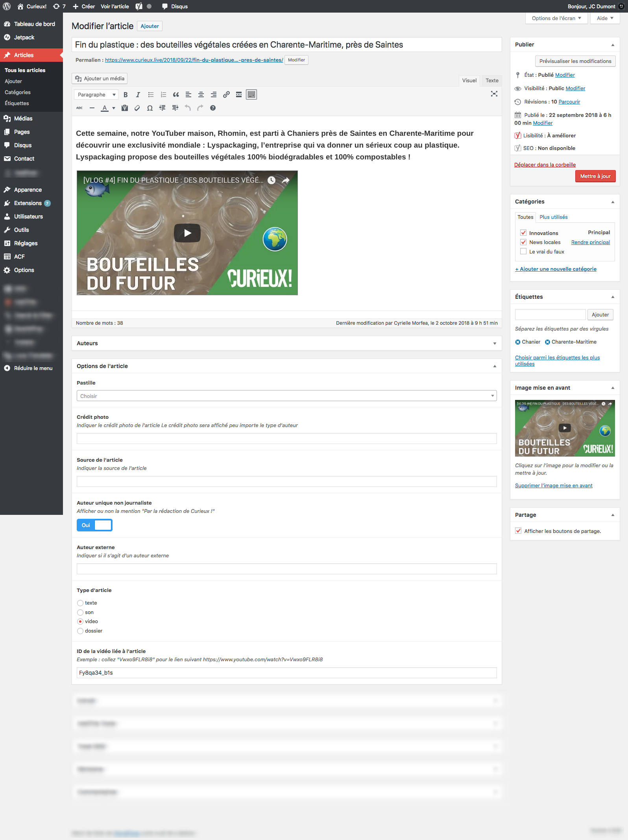
Task: Click the featured image thumbnail
Action: tap(564, 428)
